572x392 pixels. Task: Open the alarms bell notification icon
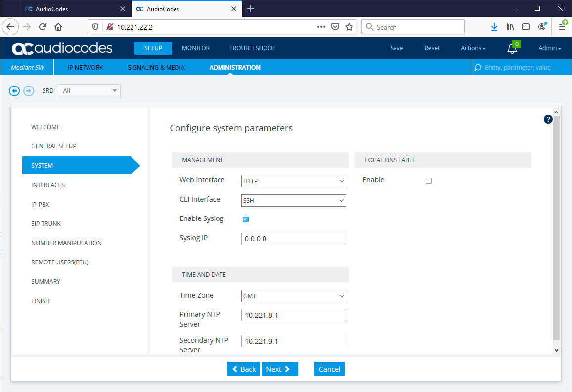tap(512, 48)
